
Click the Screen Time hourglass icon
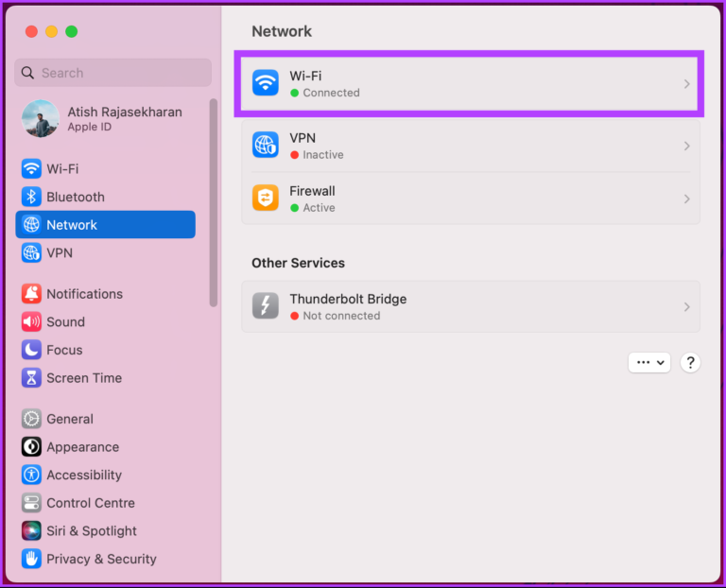(x=31, y=378)
